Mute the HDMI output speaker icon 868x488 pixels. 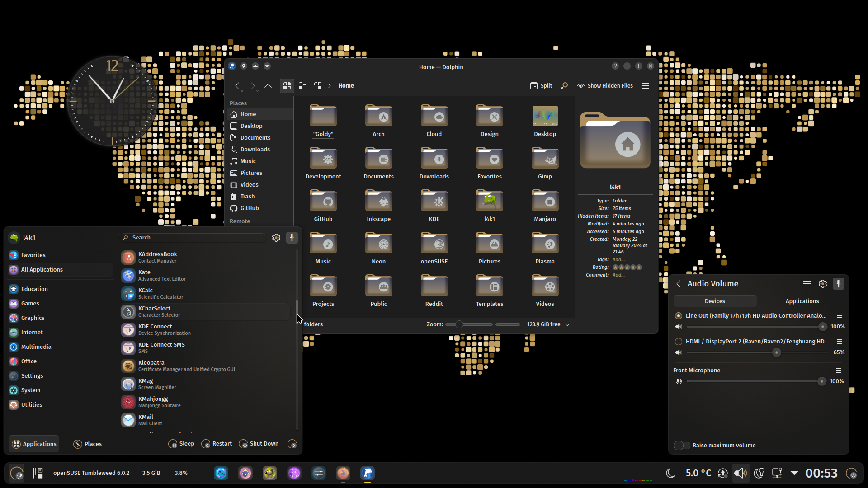pyautogui.click(x=679, y=352)
